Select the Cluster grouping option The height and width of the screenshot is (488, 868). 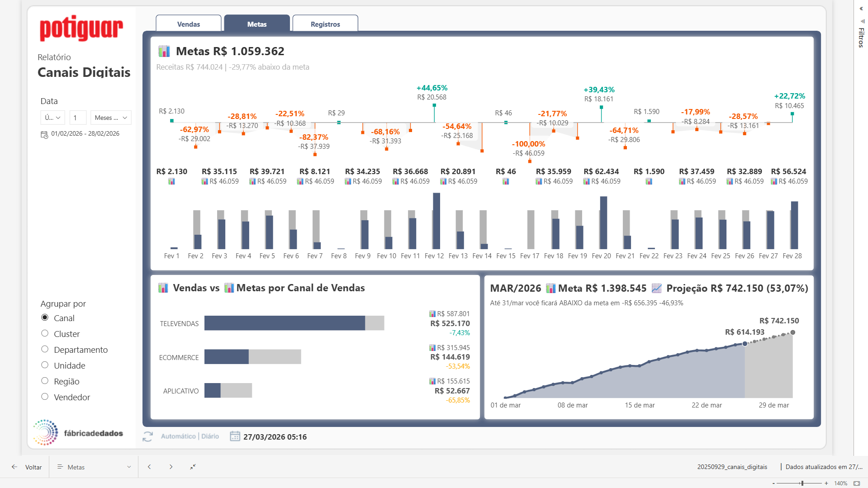pos(45,333)
